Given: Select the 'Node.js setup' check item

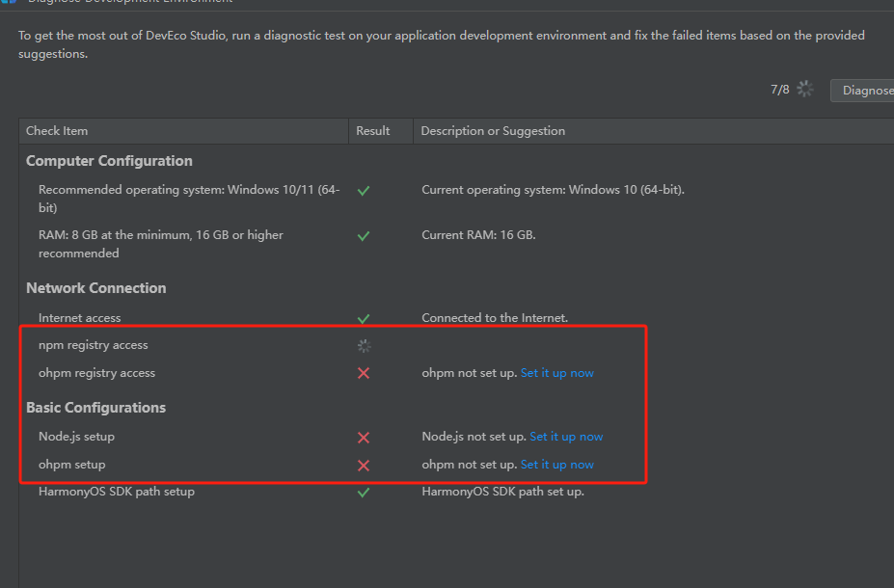Looking at the screenshot, I should coord(76,437).
